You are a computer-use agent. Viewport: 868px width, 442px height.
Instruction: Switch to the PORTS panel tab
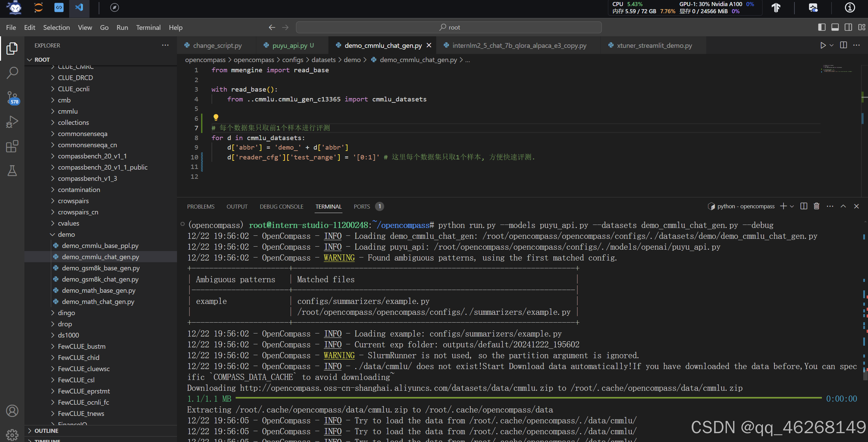[361, 207]
